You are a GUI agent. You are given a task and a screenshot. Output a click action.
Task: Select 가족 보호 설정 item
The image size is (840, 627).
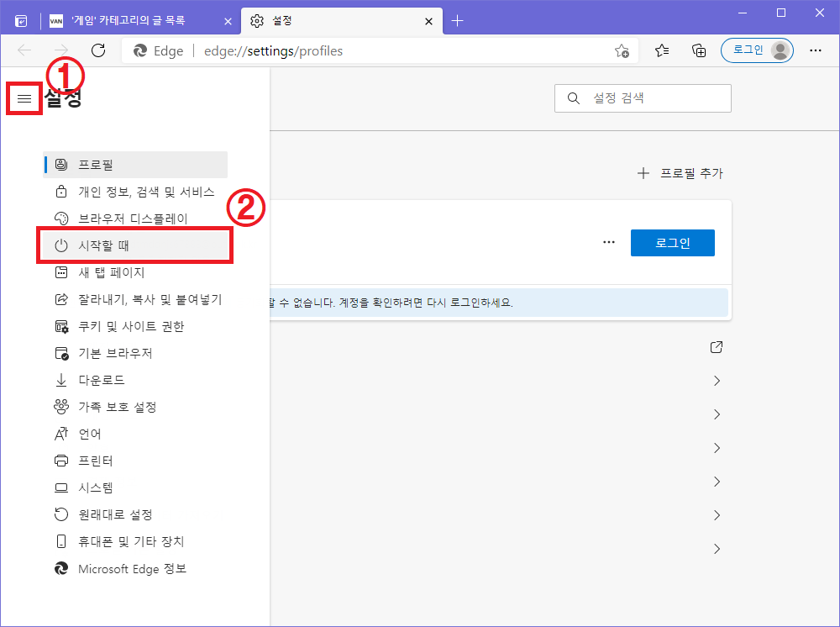135,407
